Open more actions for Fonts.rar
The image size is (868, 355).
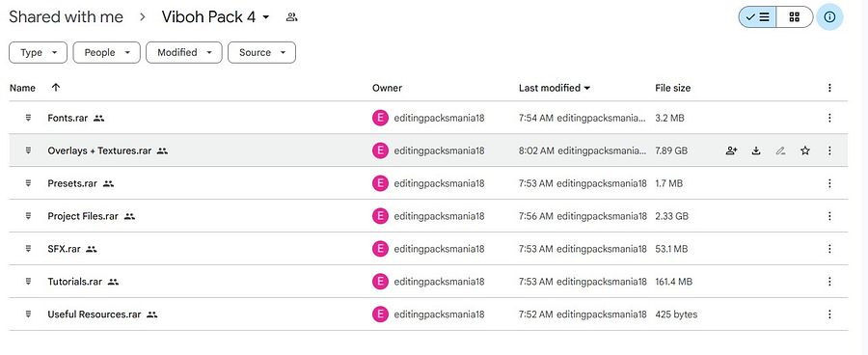[829, 118]
